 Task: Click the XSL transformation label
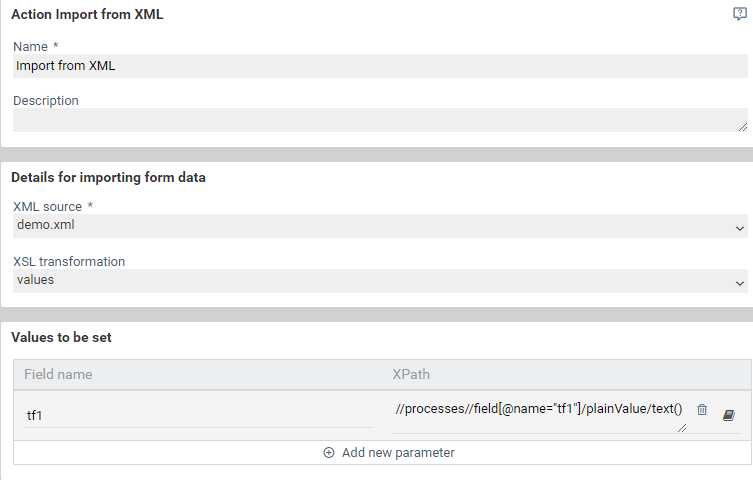[x=69, y=262]
